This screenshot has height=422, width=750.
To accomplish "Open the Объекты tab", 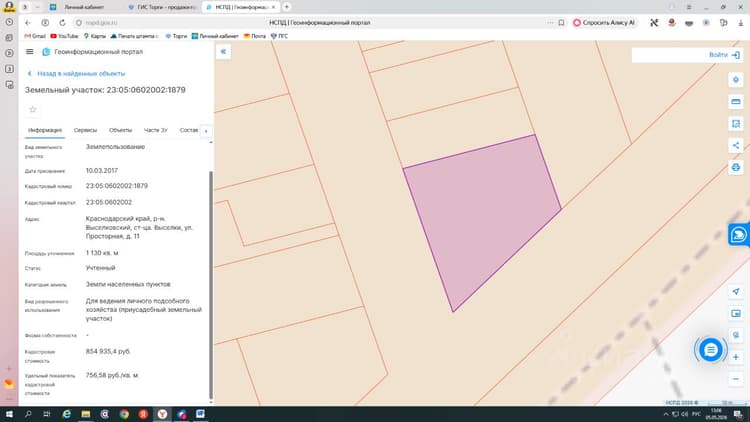I will click(x=120, y=130).
